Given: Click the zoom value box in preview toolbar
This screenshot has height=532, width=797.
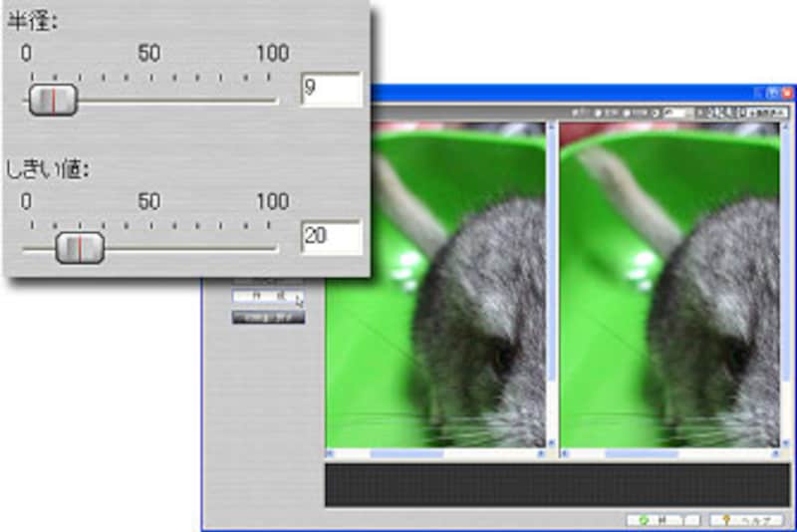Looking at the screenshot, I should tap(677, 112).
